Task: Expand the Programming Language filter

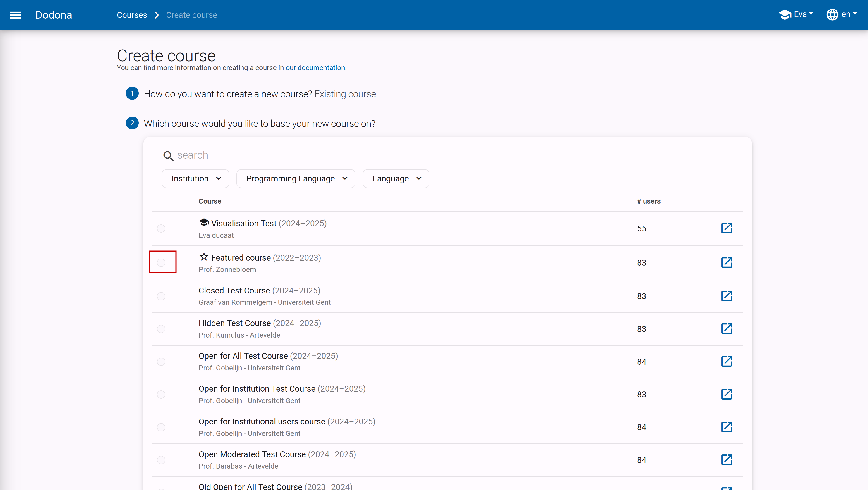Action: click(296, 178)
